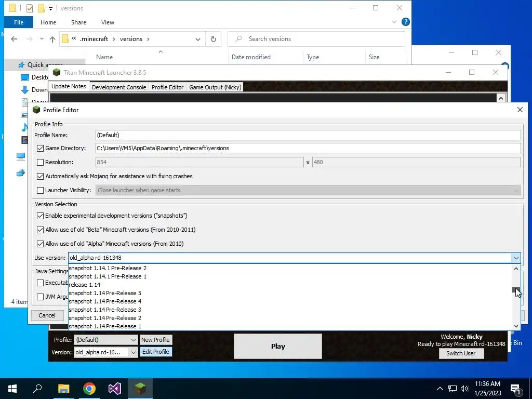Open Windows Start menu

tap(12, 389)
